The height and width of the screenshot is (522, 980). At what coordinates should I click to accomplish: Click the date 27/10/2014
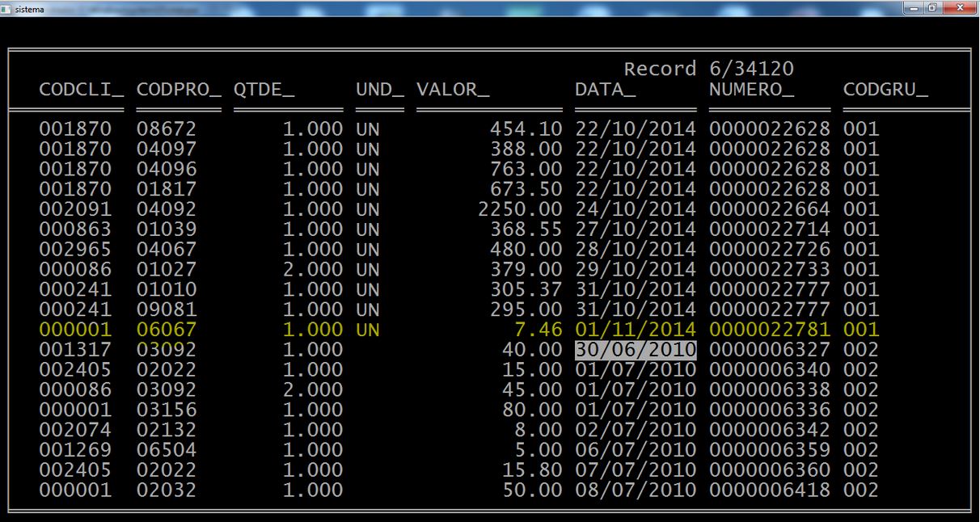636,229
